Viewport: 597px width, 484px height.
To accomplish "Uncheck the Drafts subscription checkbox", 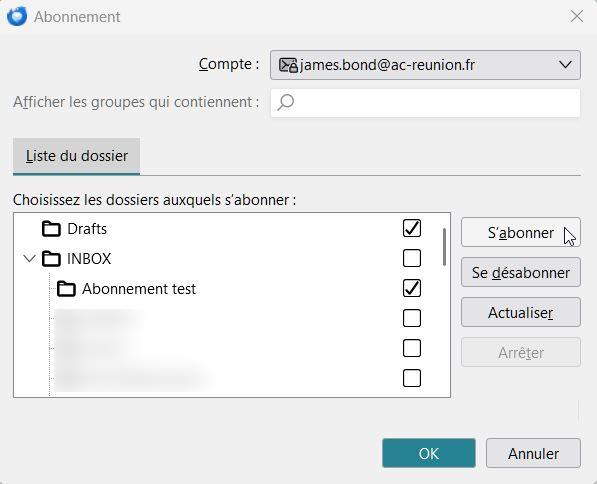I will [412, 228].
